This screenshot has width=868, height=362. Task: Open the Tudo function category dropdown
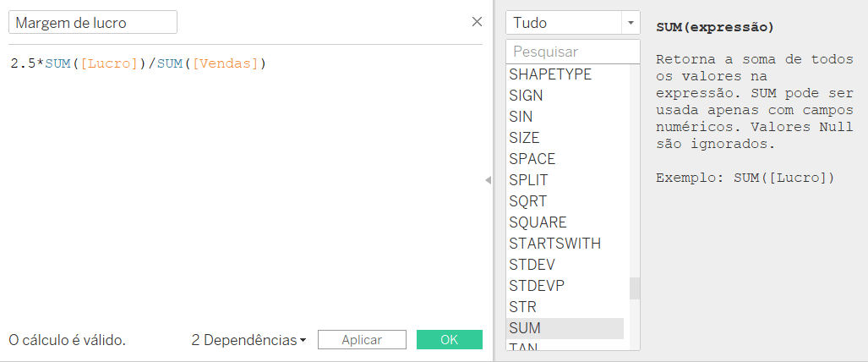coord(572,23)
